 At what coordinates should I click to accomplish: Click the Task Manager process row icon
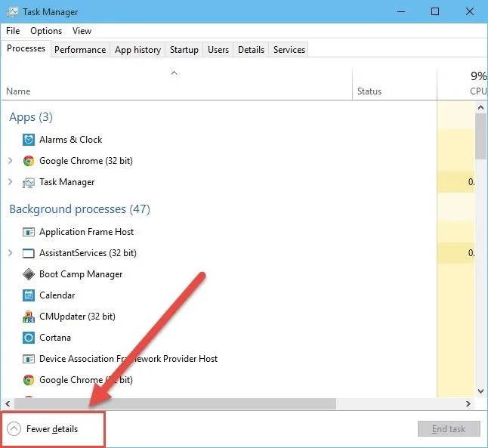click(28, 182)
